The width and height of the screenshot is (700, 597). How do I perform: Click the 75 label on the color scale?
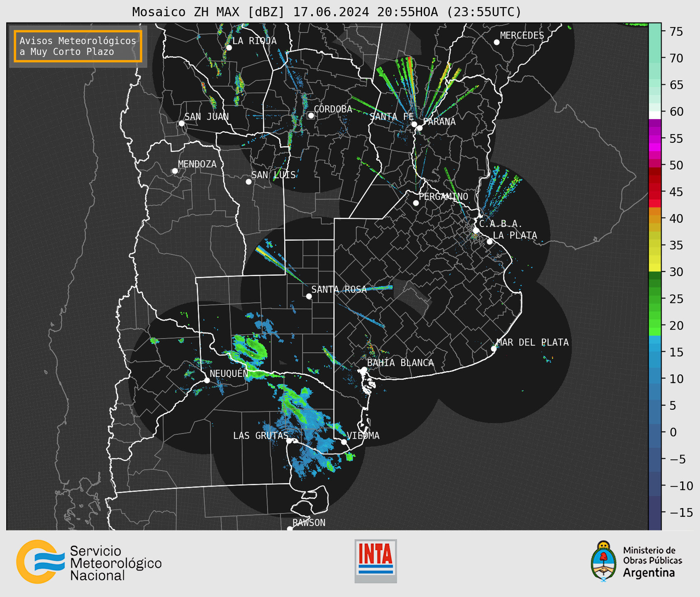coord(676,32)
